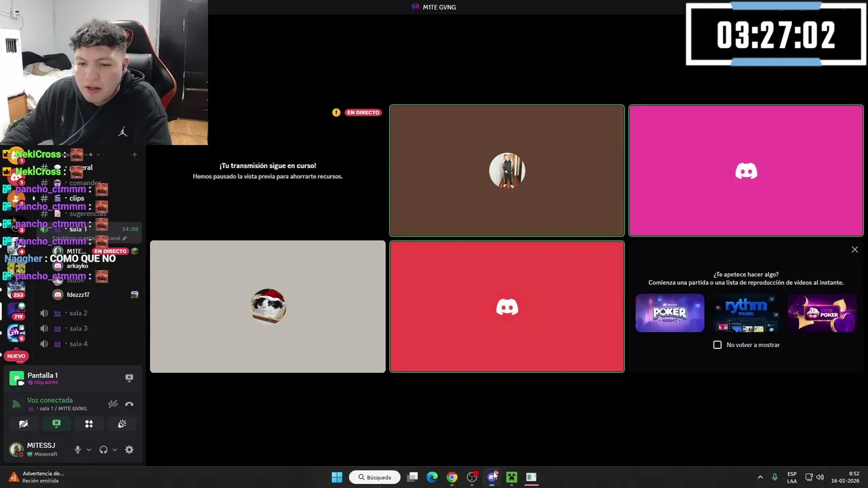Show hidden tray icons chevron
The height and width of the screenshot is (488, 868).
point(760,477)
